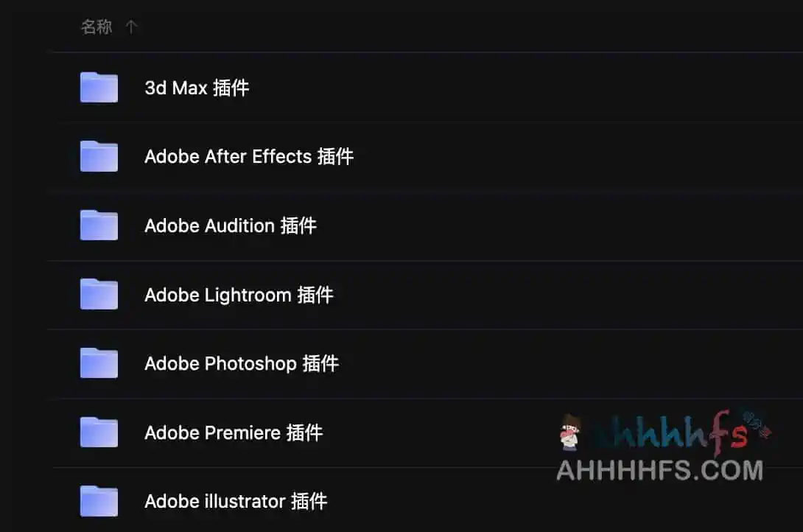Viewport: 803px width, 532px height.
Task: Select the Adobe Photoshop 插件 name text
Action: tap(242, 363)
